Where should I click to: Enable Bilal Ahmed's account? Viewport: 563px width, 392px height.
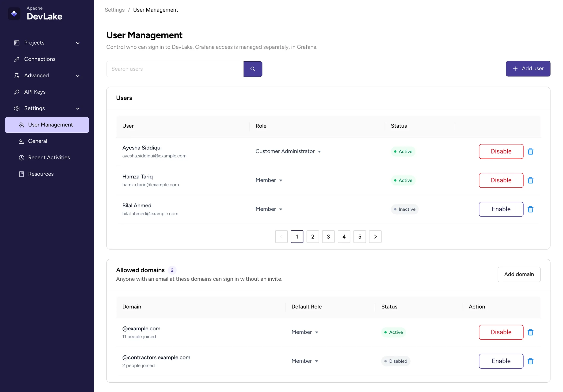pyautogui.click(x=501, y=209)
